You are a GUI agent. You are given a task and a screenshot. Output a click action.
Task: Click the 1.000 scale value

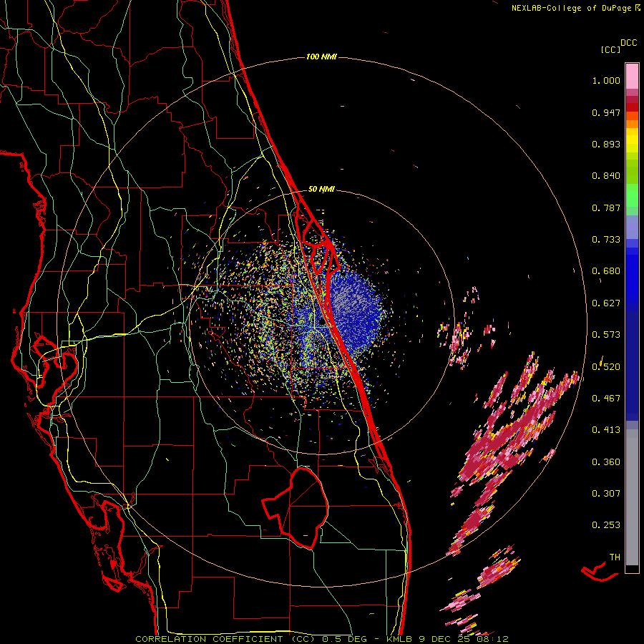(x=606, y=80)
